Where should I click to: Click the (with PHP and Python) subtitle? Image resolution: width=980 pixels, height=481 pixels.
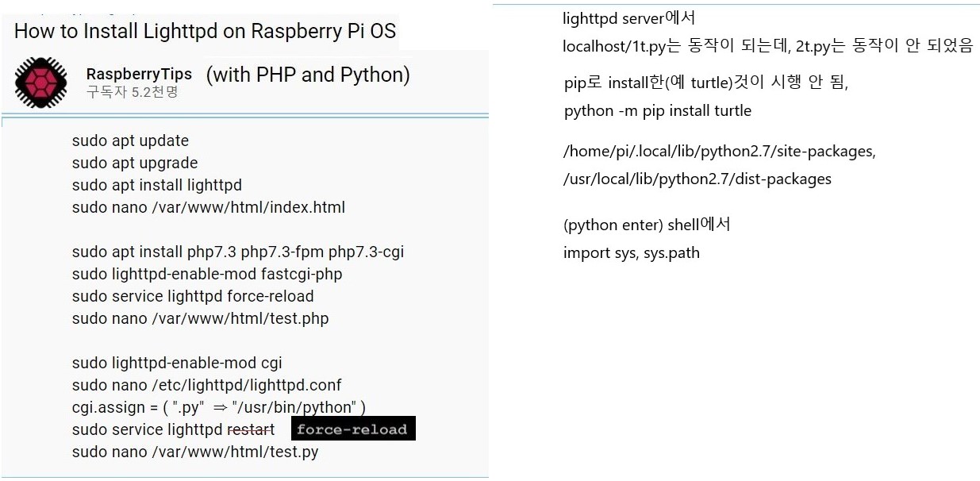(308, 75)
